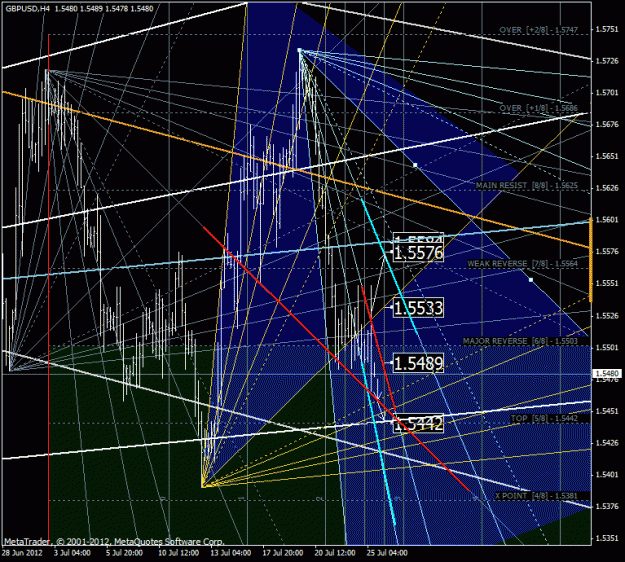
Task: Click 1.5551 on the price axis
Action: (607, 283)
